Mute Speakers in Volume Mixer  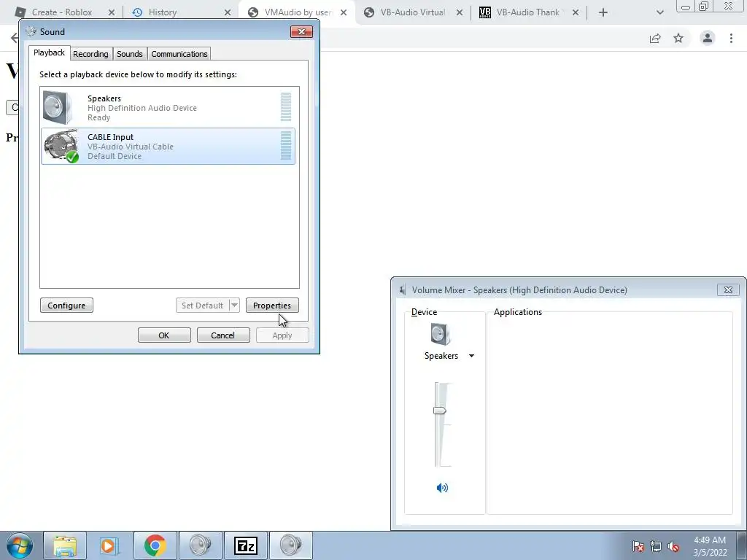pyautogui.click(x=442, y=488)
